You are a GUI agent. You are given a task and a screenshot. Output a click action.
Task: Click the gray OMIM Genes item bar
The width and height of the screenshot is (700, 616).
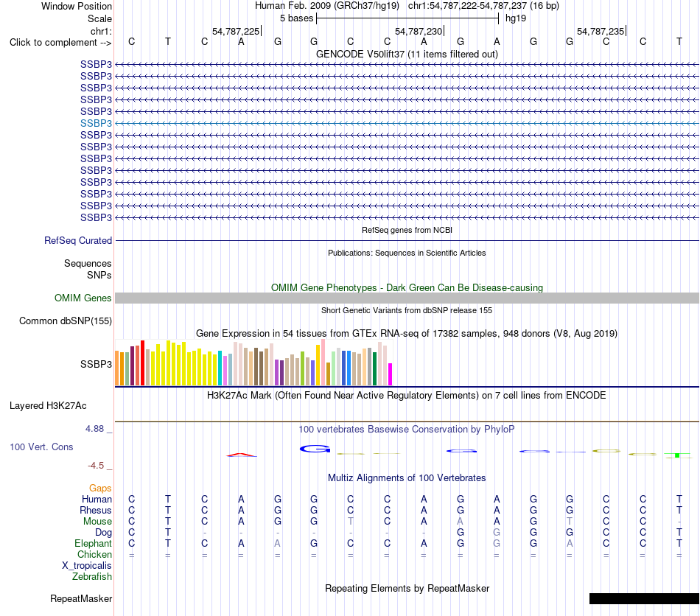point(407,298)
